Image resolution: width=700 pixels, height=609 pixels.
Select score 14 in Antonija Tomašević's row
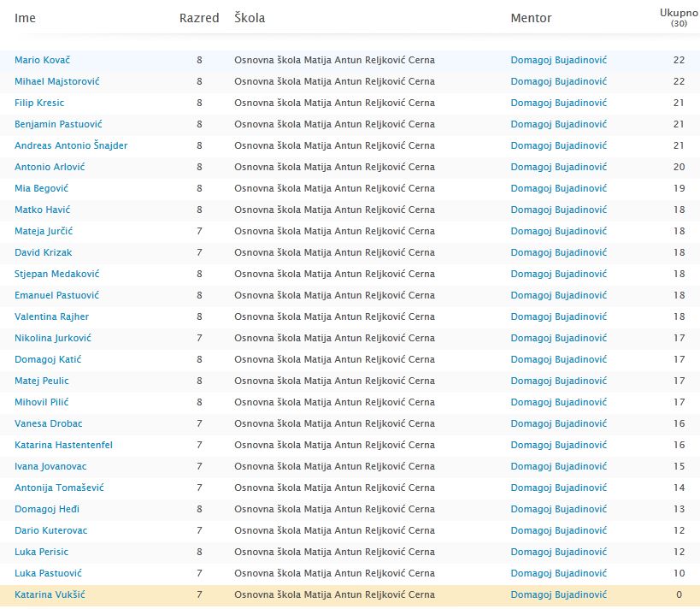pyautogui.click(x=679, y=488)
